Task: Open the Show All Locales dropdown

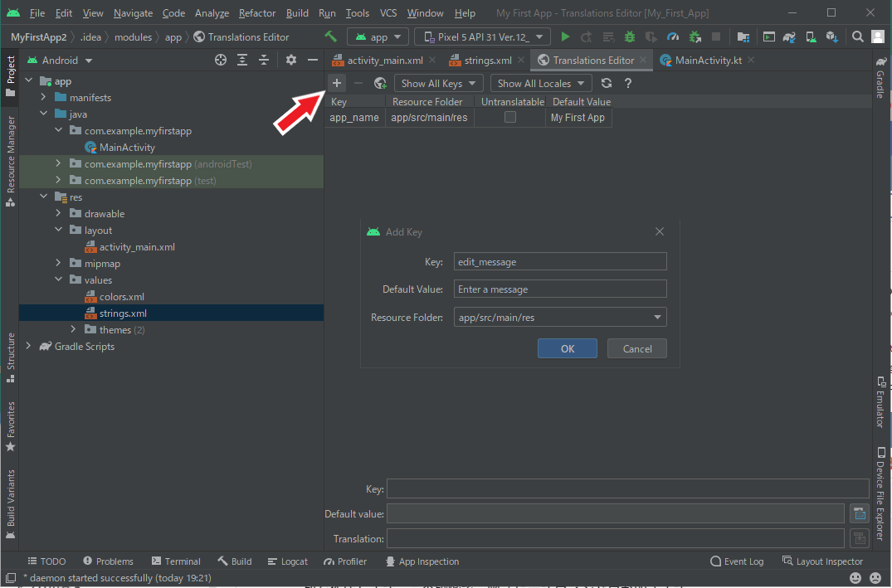Action: [541, 83]
